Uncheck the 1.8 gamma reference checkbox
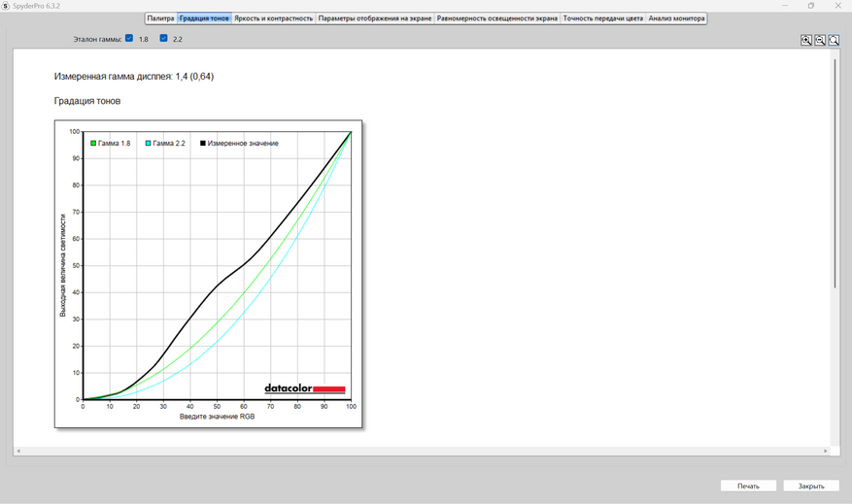The width and height of the screenshot is (852, 504). [x=129, y=38]
